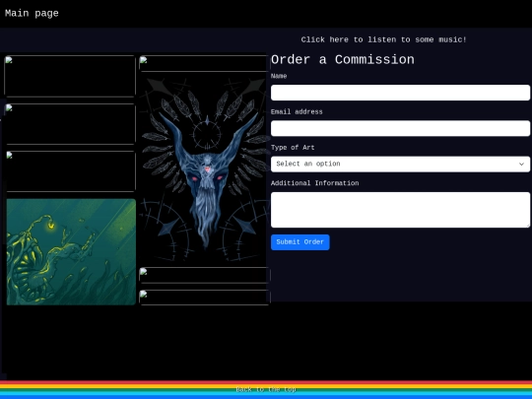
Task: Select the Type of Art label
Action: point(293,148)
